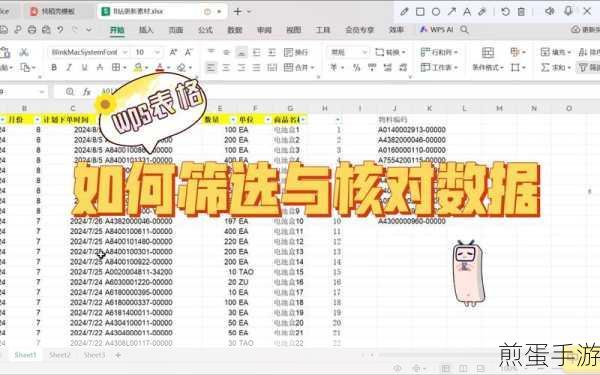Image resolution: width=600 pixels, height=375 pixels.
Task: Open the 转换 convert dropdown
Action: click(x=390, y=52)
